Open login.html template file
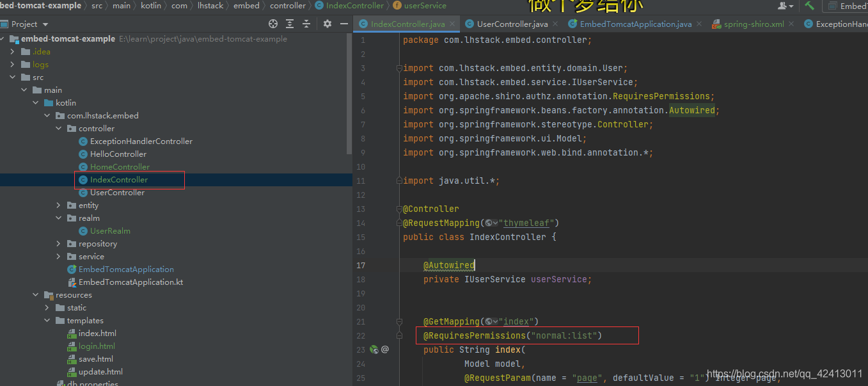The width and height of the screenshot is (868, 386). [97, 346]
